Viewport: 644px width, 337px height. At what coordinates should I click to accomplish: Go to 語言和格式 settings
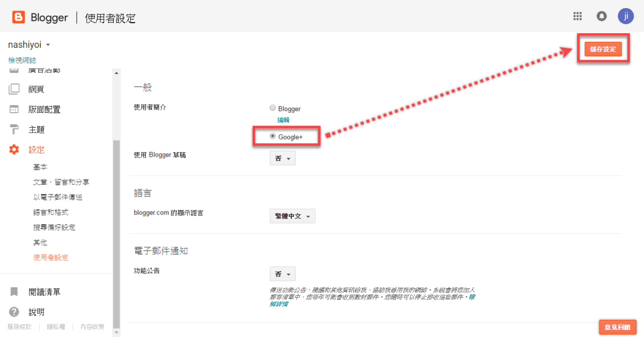(51, 213)
